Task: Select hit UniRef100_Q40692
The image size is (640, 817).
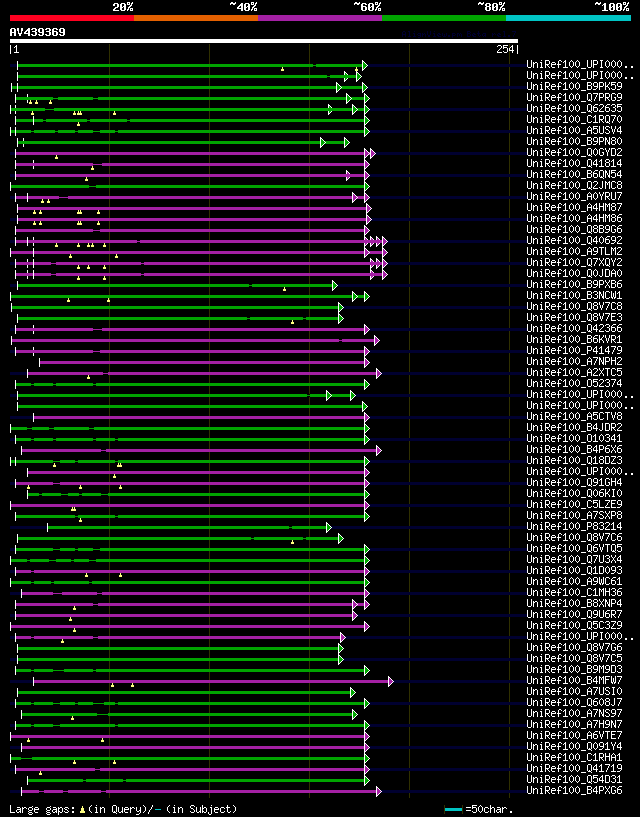Action: click(x=574, y=240)
